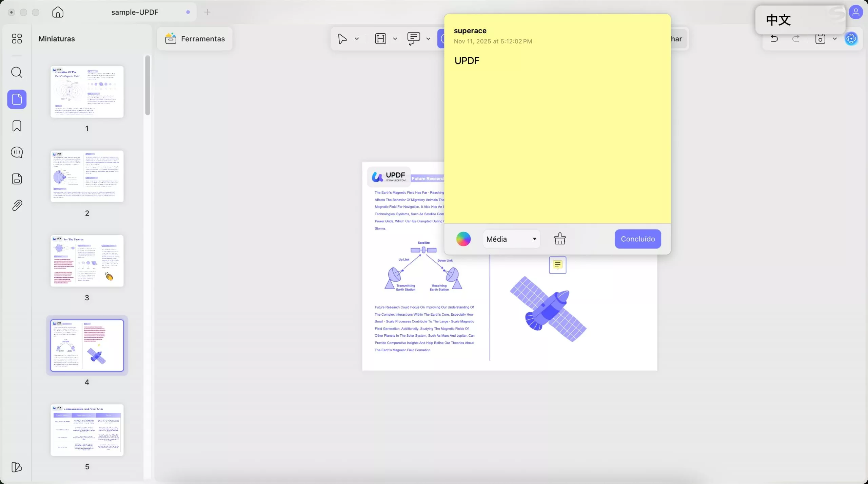
Task: Toggle the thumbnails panel button
Action: (17, 99)
